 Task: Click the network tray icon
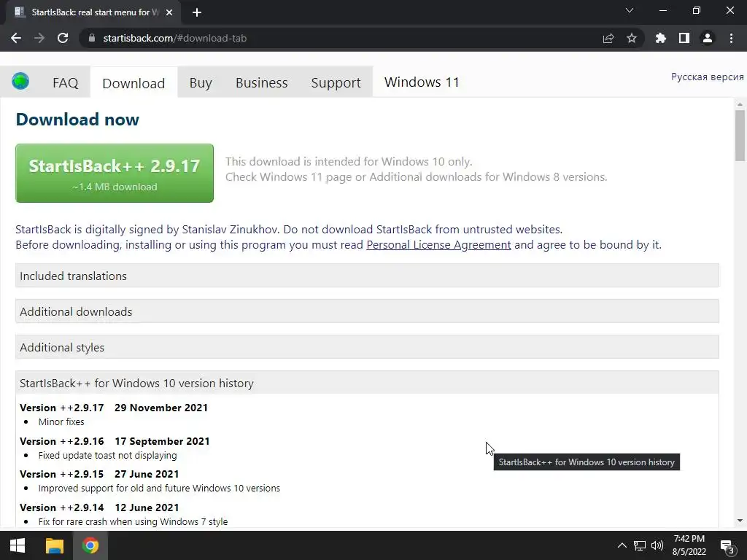(640, 545)
